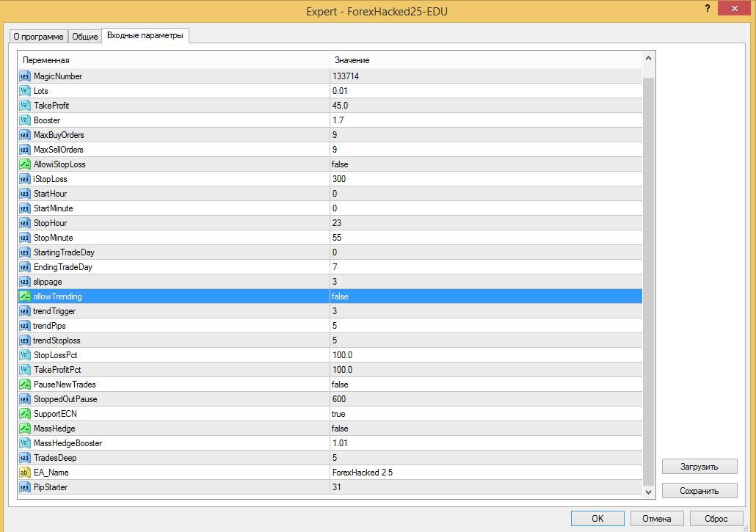Click the scrollbar up arrow
The image size is (756, 532).
649,58
